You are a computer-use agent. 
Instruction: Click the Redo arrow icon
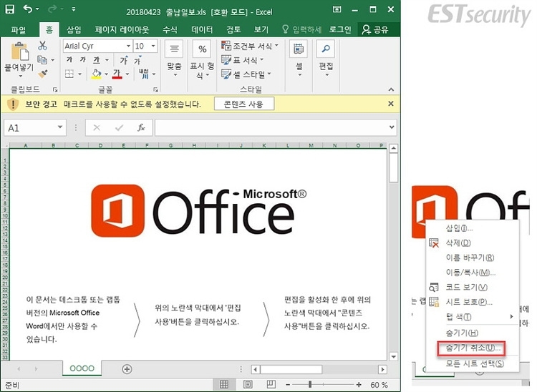52,9
